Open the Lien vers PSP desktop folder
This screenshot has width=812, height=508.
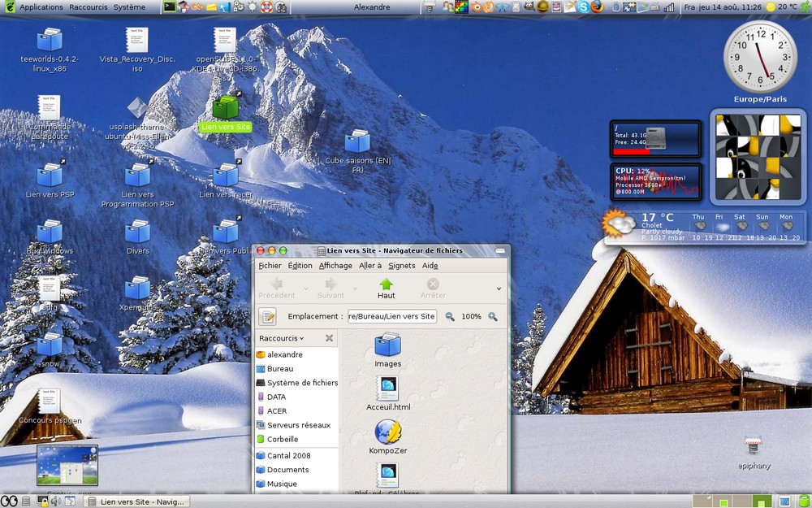[x=50, y=180]
